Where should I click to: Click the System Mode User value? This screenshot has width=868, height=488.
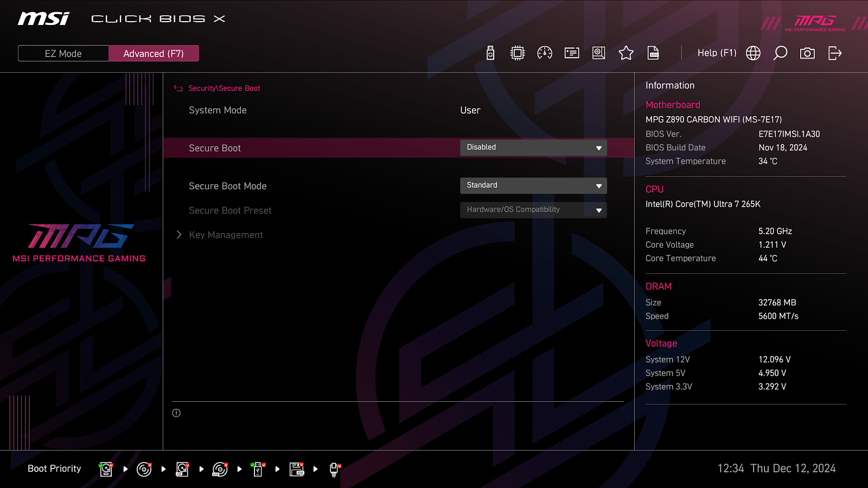pyautogui.click(x=470, y=110)
